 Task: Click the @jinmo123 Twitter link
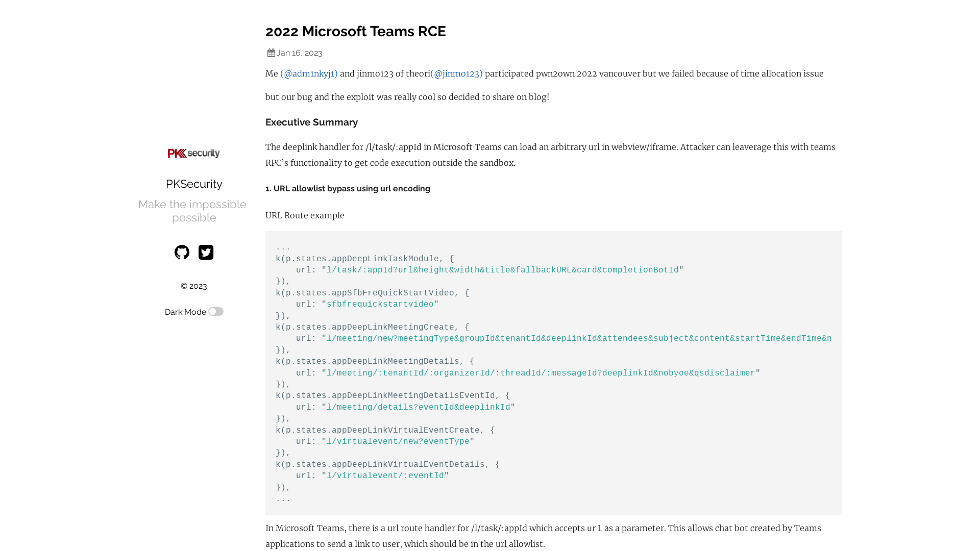point(456,73)
